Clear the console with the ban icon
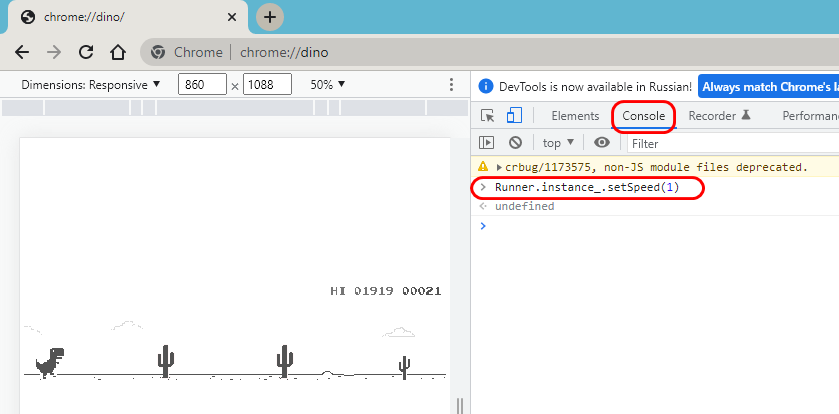Image resolution: width=839 pixels, height=414 pixels. tap(515, 142)
